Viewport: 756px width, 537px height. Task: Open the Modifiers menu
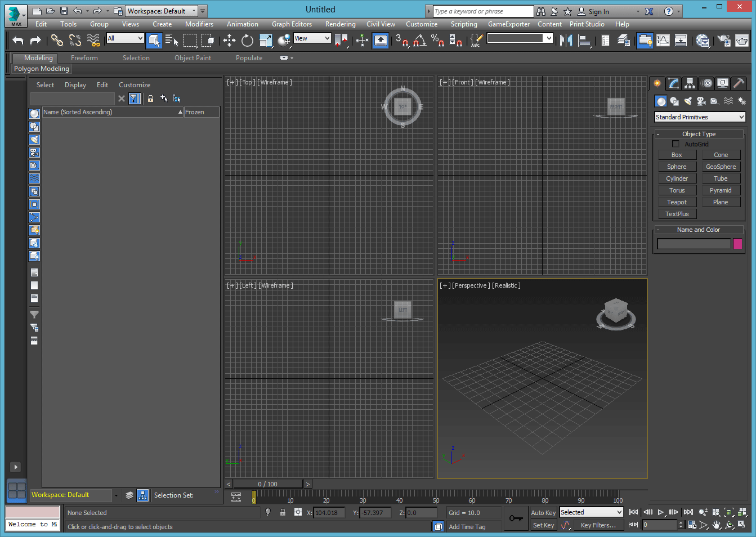(x=199, y=24)
